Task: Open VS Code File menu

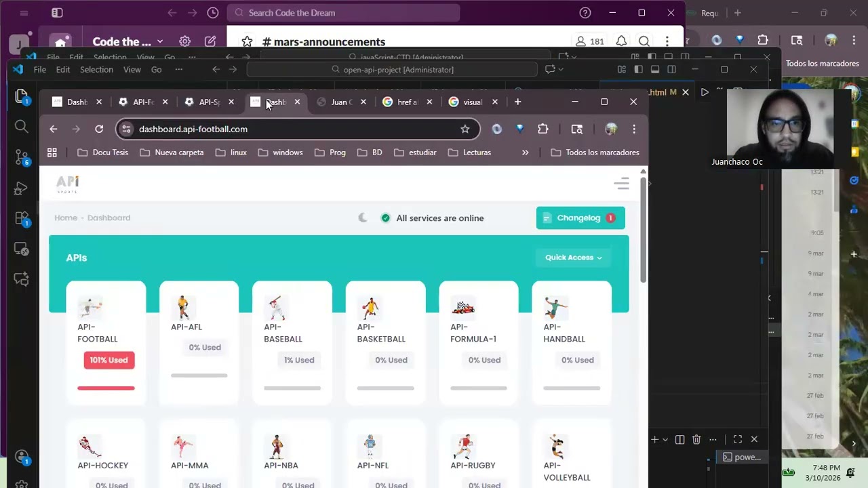Action: 40,69
